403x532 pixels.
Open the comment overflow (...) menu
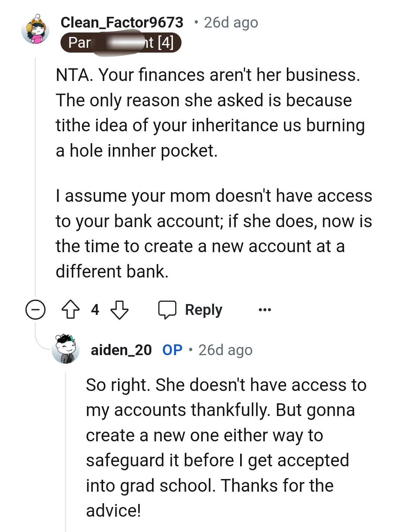pyautogui.click(x=264, y=309)
